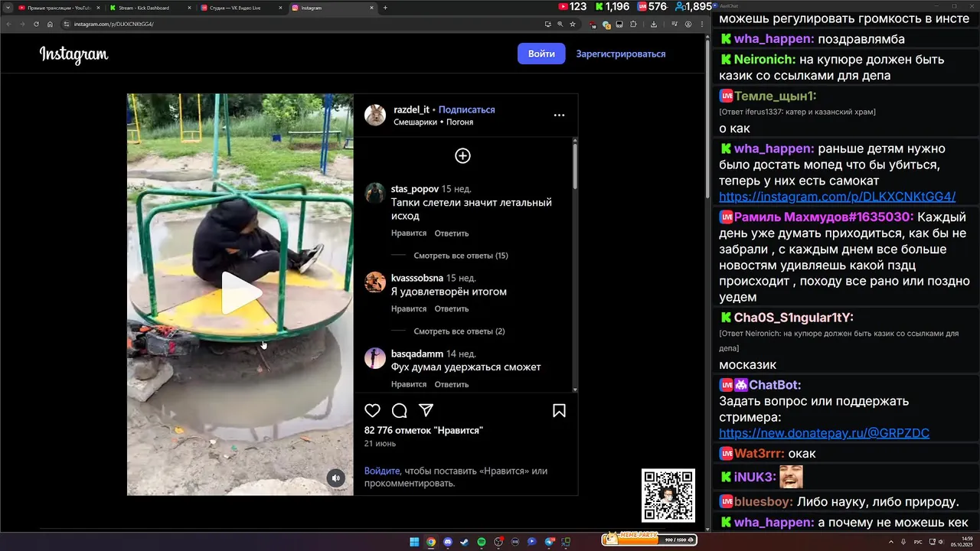Reload the page with the refresh icon
Image resolution: width=980 pixels, height=551 pixels.
(36, 24)
